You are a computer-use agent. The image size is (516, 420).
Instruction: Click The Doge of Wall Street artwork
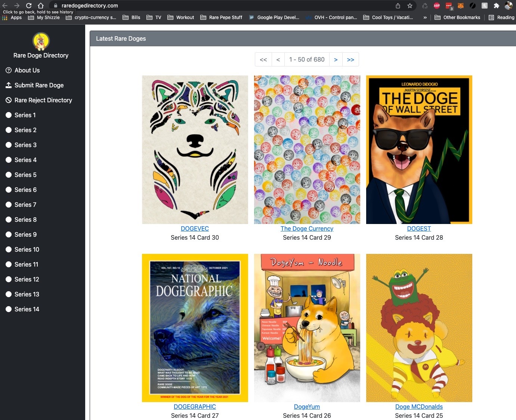tap(419, 150)
